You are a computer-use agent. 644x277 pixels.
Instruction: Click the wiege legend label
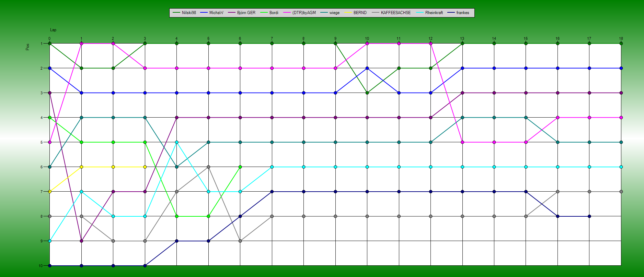(x=334, y=13)
